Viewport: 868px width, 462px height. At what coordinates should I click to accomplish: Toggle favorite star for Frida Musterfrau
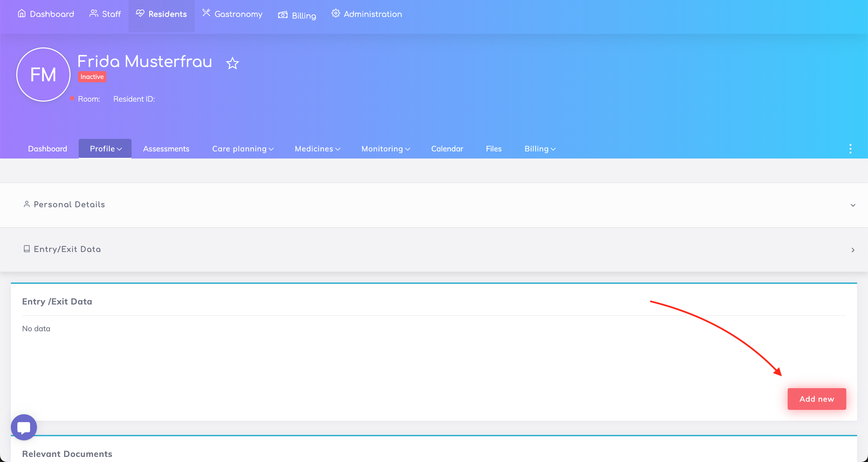[x=233, y=63]
